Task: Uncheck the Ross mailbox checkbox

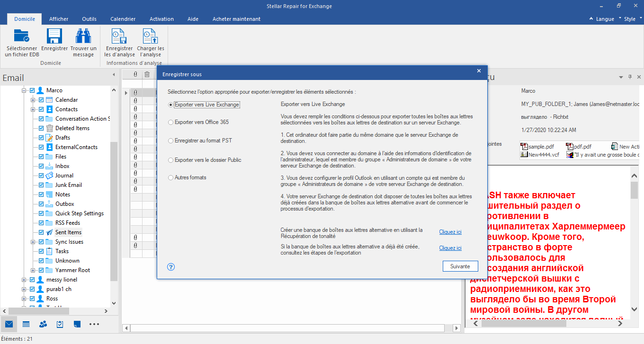Action: 32,299
